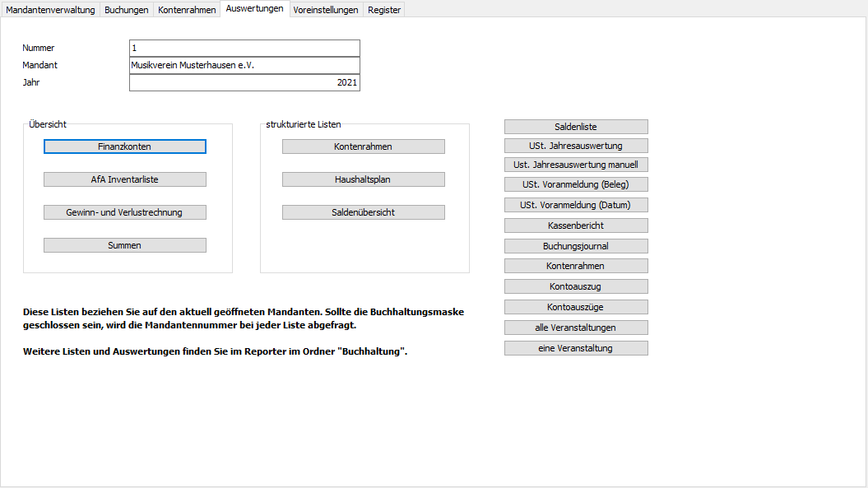The width and height of the screenshot is (868, 488).
Task: Select the Kontenrahmen tab
Action: [x=187, y=10]
